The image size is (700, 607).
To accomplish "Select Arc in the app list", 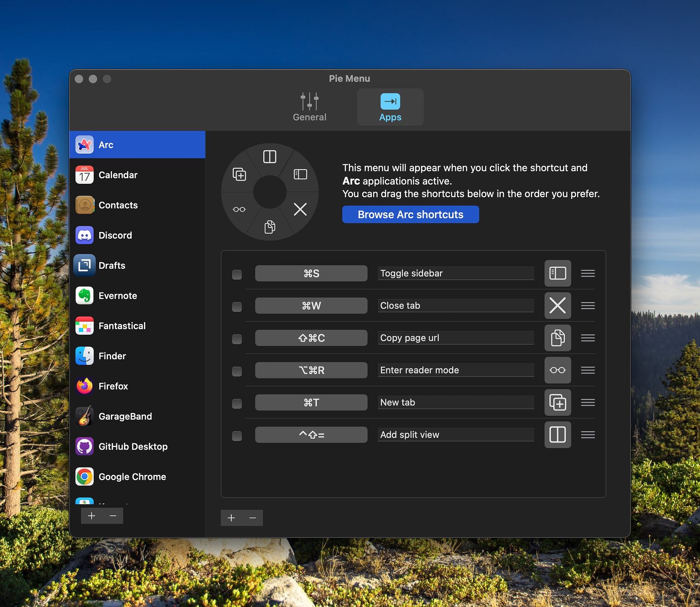I will tap(137, 145).
